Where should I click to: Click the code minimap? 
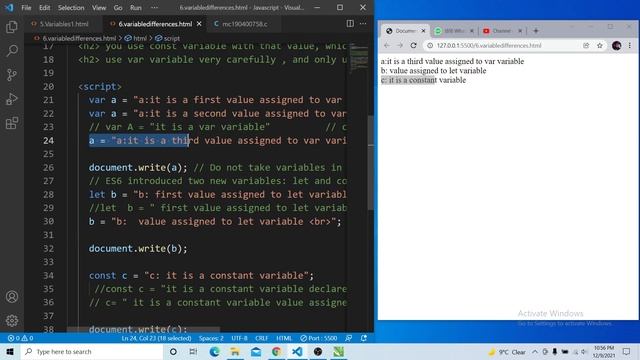tap(360, 57)
